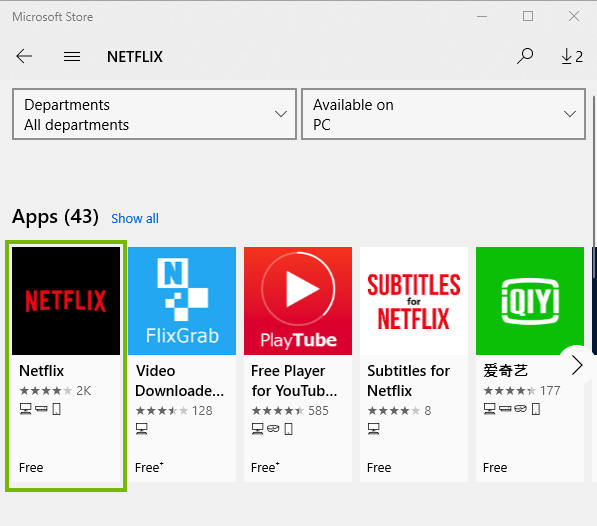Click the Free price under Netflix
Screen dimensions: 597x526
(31, 467)
